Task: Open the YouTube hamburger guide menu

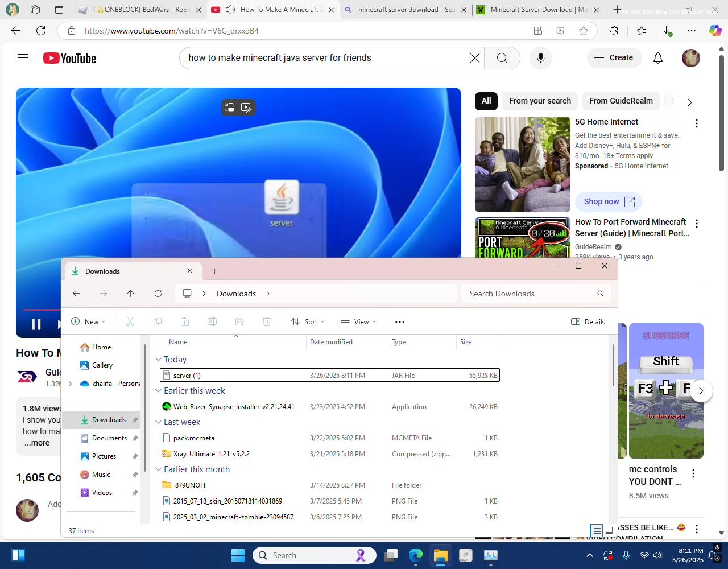Action: pyautogui.click(x=23, y=58)
